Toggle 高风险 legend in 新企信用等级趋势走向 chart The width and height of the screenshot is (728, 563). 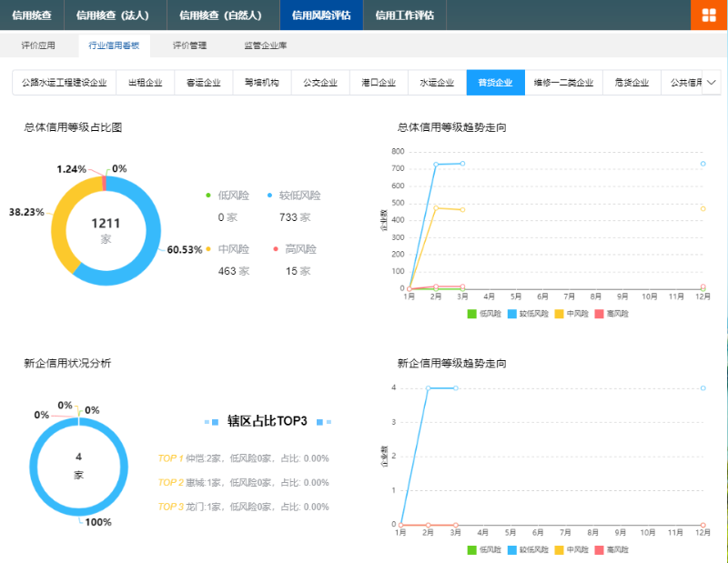[x=610, y=550]
